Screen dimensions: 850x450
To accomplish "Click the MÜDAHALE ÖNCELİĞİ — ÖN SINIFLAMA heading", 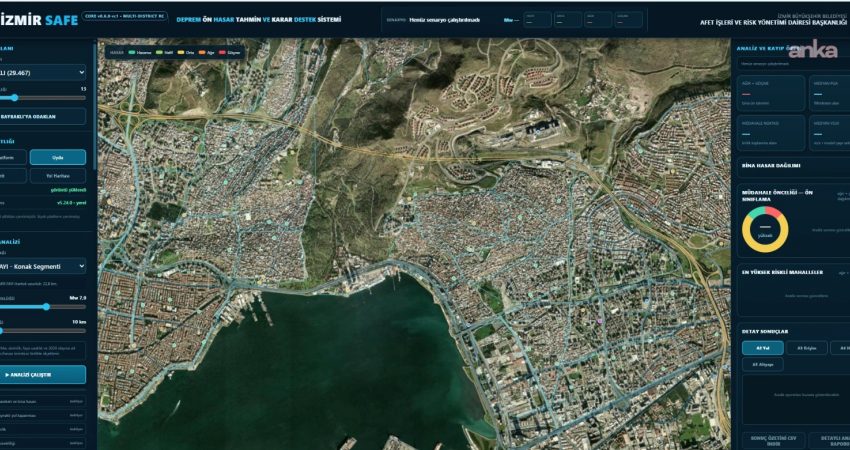I will pos(777,196).
